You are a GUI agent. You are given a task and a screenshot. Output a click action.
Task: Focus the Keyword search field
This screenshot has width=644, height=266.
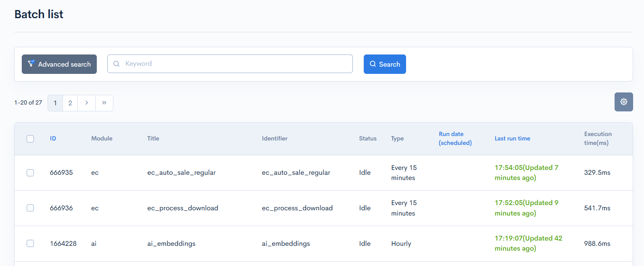point(230,64)
